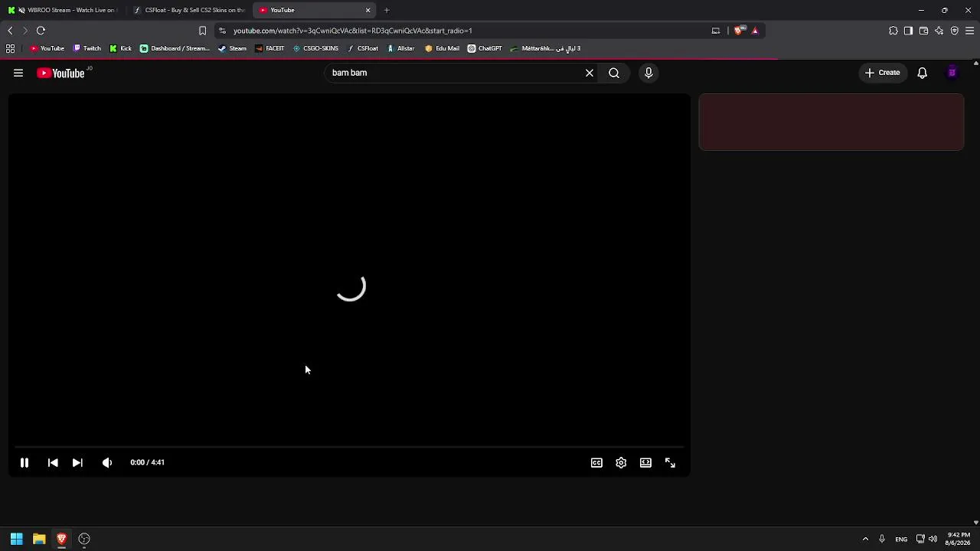Open the install or cast icon in the address bar
This screenshot has height=551, width=980.
point(716,31)
